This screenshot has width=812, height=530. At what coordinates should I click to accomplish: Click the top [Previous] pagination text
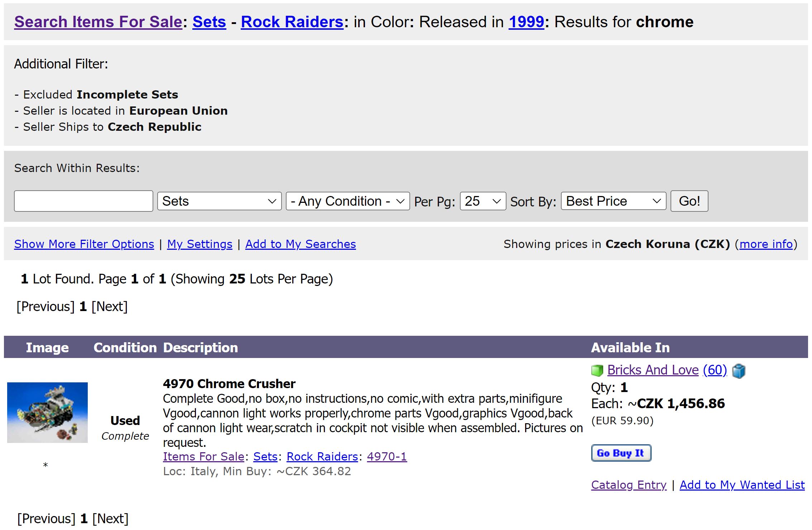point(45,307)
